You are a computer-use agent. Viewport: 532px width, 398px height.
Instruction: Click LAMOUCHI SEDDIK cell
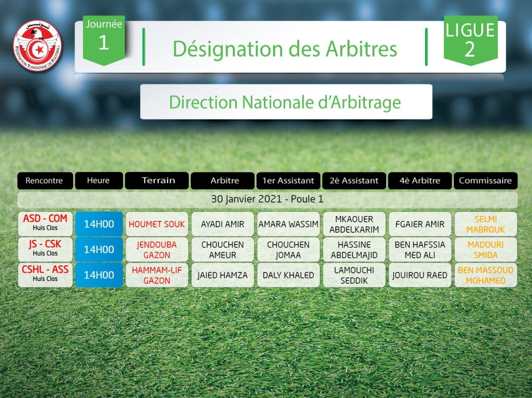[354, 275]
